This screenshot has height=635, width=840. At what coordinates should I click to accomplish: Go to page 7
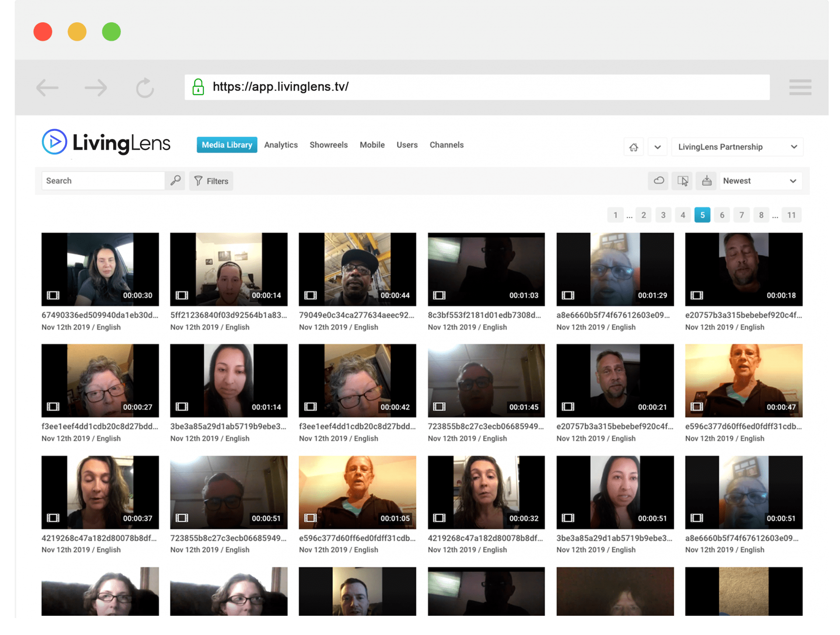tap(742, 215)
